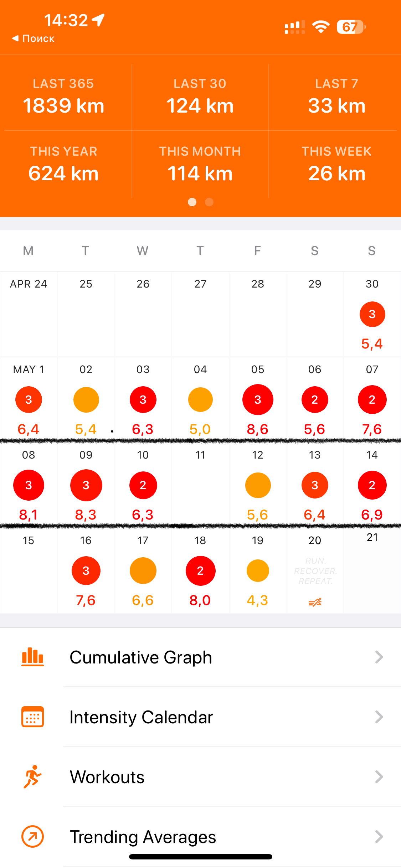Tap the battery indicator showing 67
Image resolution: width=401 pixels, height=868 pixels.
[x=351, y=27]
